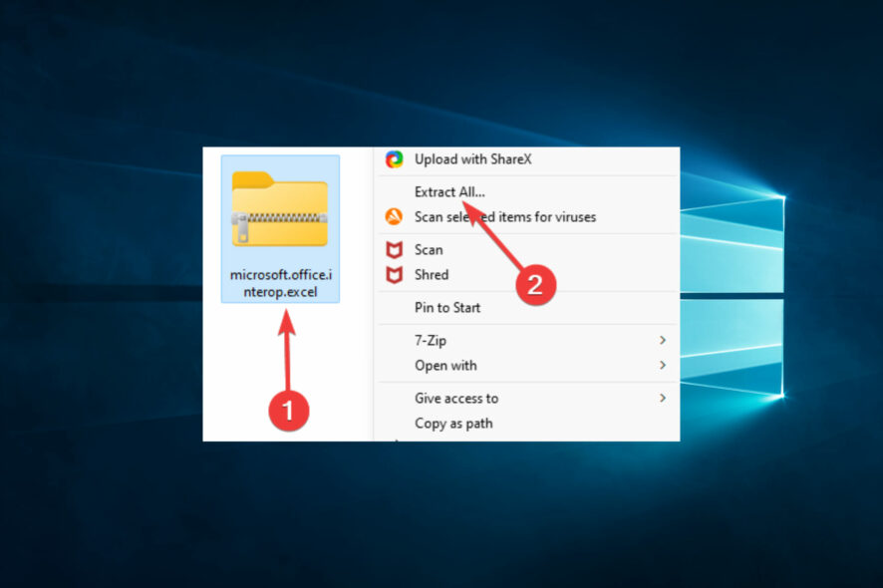The height and width of the screenshot is (588, 883).
Task: Select the Shred option
Action: tap(431, 274)
